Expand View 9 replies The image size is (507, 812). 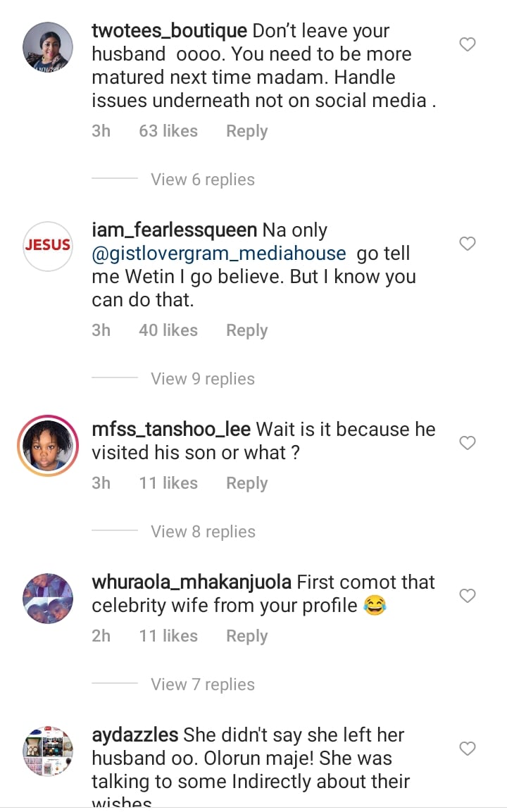tap(203, 379)
